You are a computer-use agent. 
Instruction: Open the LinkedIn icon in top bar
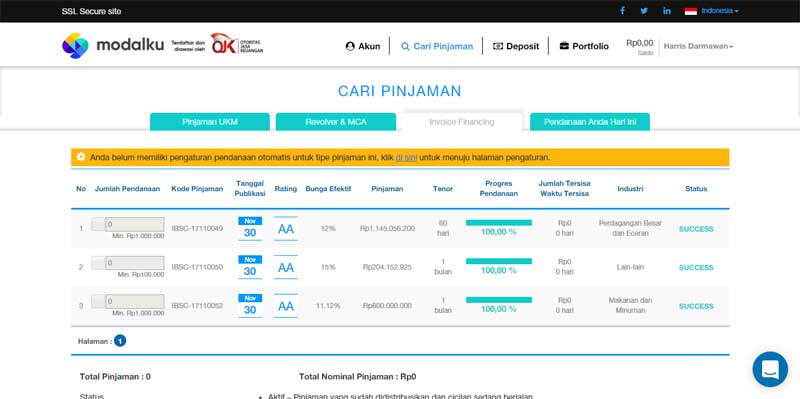[x=666, y=11]
